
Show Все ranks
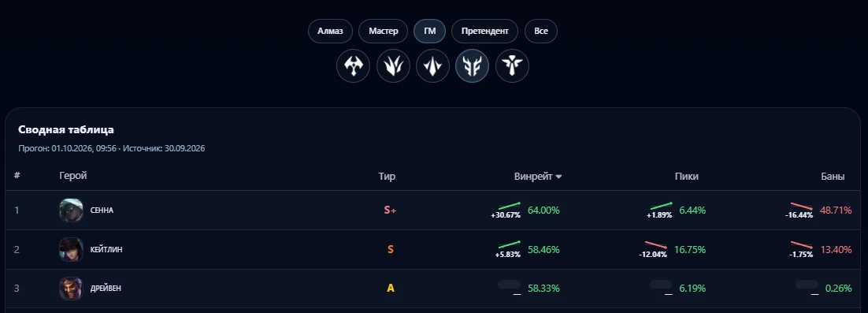tap(541, 31)
